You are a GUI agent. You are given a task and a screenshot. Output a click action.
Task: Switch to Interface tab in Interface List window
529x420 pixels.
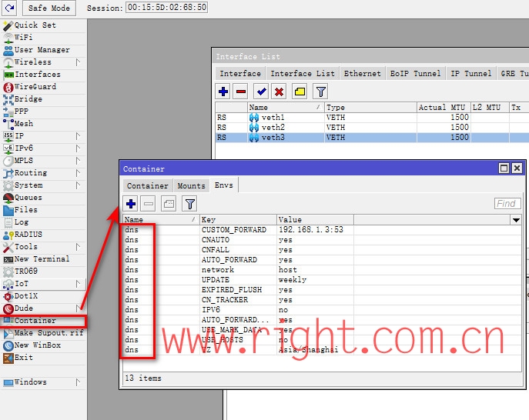pyautogui.click(x=240, y=74)
